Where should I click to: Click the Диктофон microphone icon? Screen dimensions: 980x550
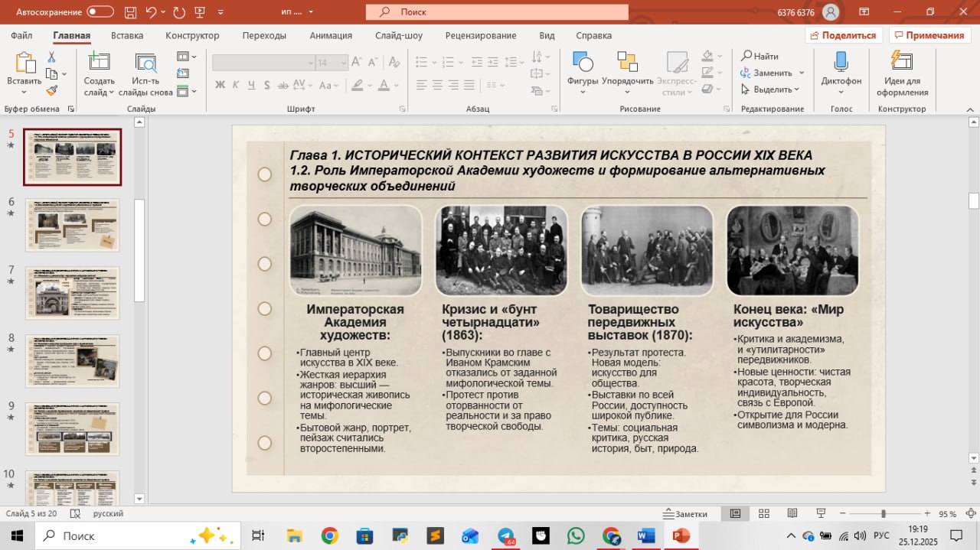(841, 63)
